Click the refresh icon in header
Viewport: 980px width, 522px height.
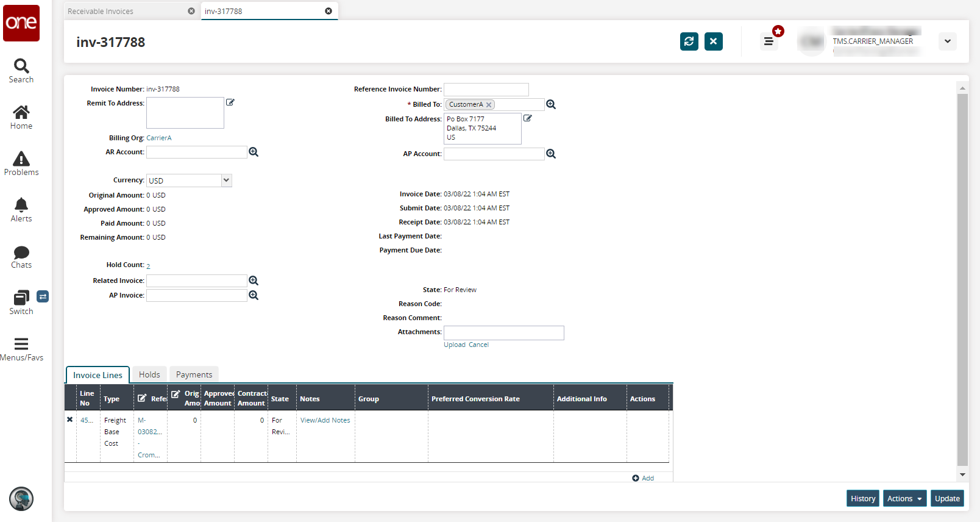click(689, 41)
